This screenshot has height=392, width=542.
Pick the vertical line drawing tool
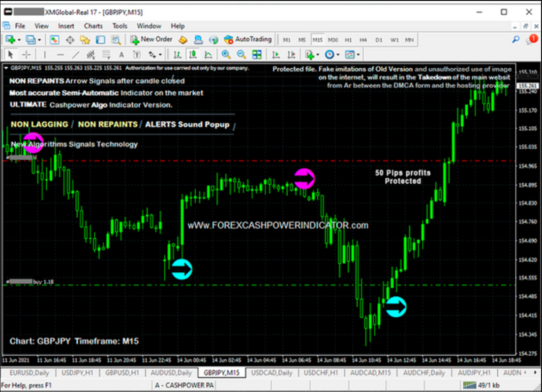point(45,55)
